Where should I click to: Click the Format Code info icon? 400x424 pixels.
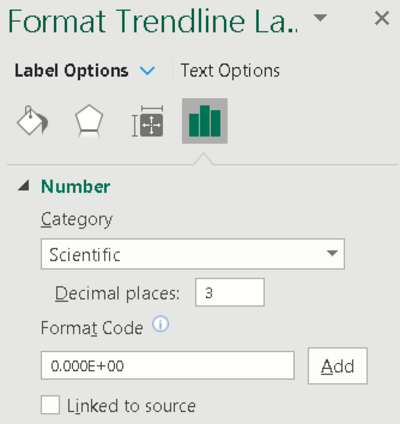tap(160, 324)
